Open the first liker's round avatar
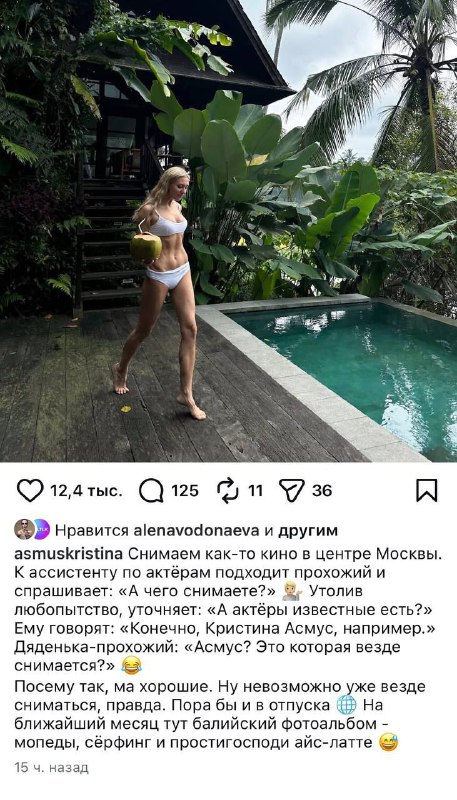The width and height of the screenshot is (457, 800). click(23, 530)
